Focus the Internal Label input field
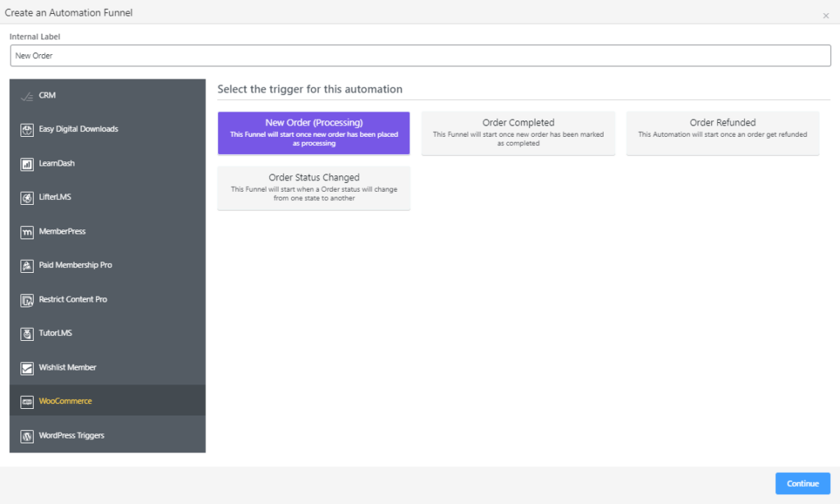 420,56
